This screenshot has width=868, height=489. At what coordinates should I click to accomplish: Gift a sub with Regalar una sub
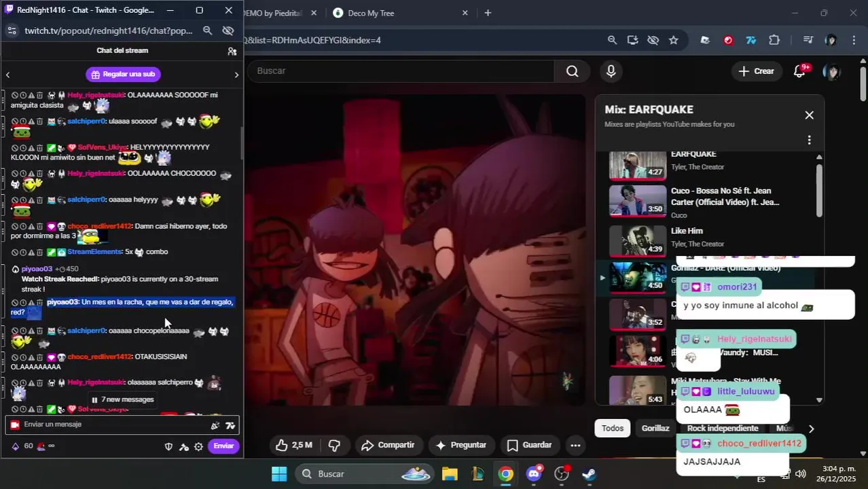pos(123,74)
